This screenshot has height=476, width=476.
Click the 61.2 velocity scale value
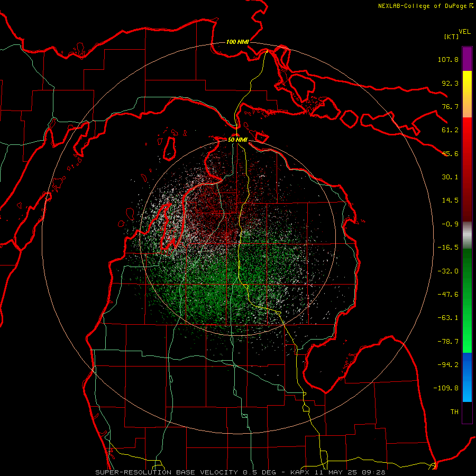[450, 130]
